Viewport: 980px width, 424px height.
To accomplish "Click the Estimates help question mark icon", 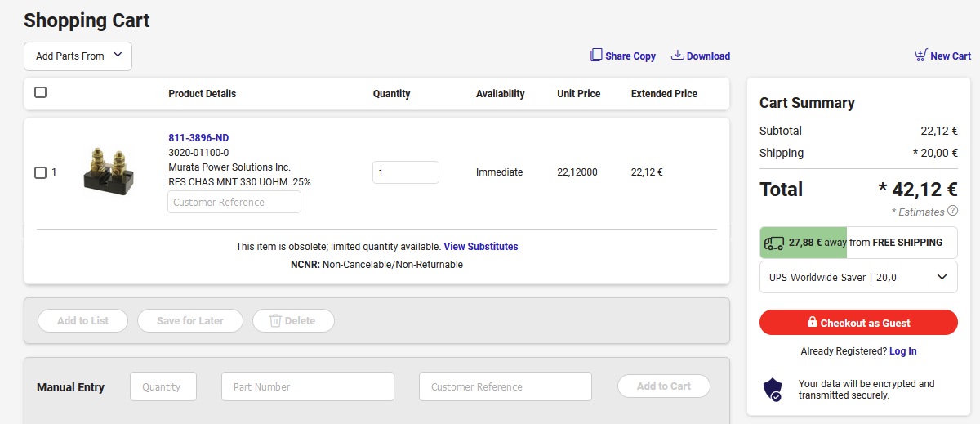I will 952,212.
